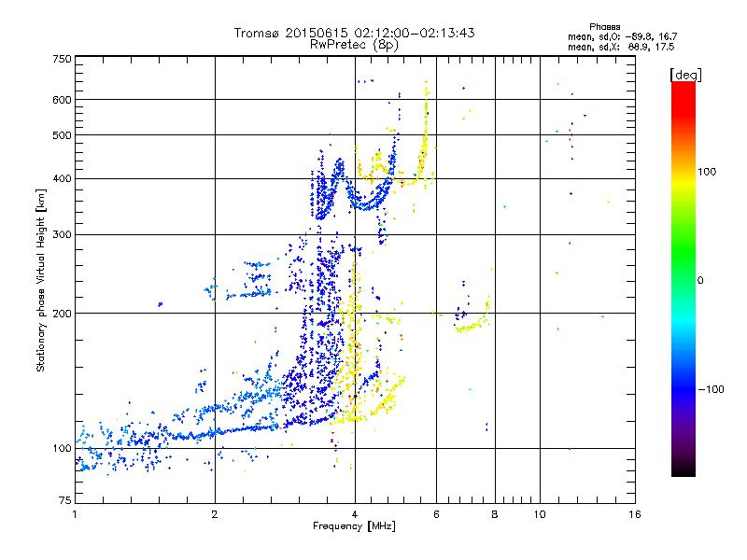Image resolution: width=747 pixels, height=560 pixels.
Task: Click the '[deg]' colorbar unit label
Action: tap(685, 75)
